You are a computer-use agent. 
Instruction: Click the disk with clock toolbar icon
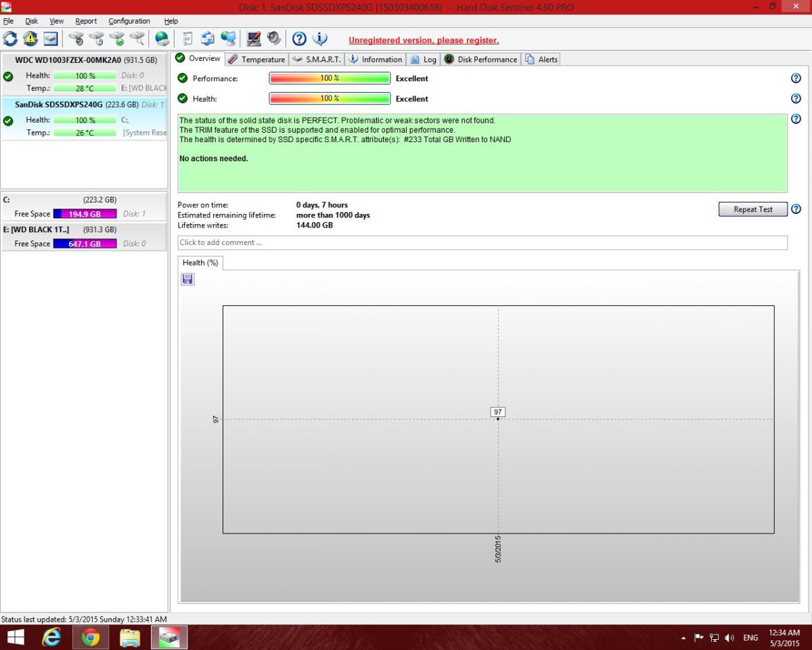tap(96, 39)
